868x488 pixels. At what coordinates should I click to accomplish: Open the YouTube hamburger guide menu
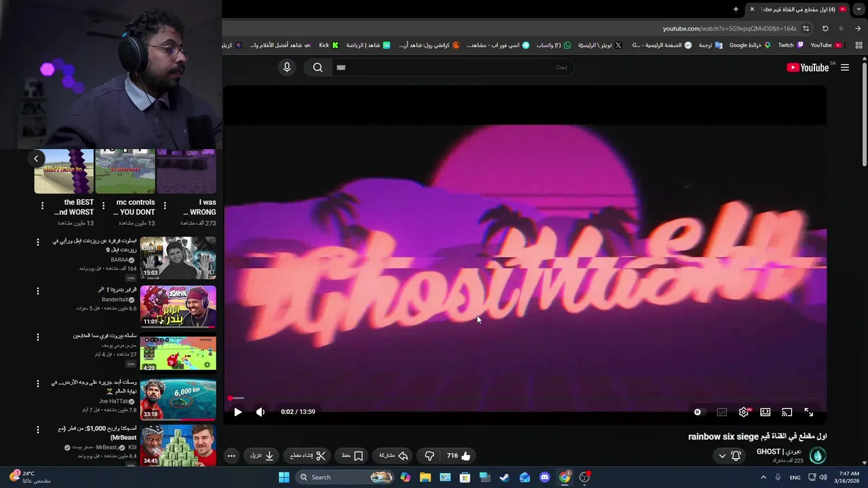845,67
